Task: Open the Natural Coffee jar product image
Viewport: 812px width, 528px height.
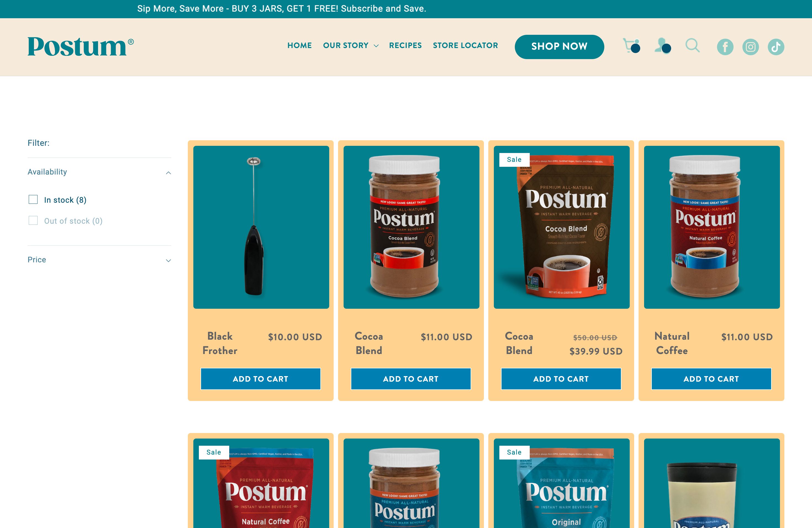Action: (712, 227)
